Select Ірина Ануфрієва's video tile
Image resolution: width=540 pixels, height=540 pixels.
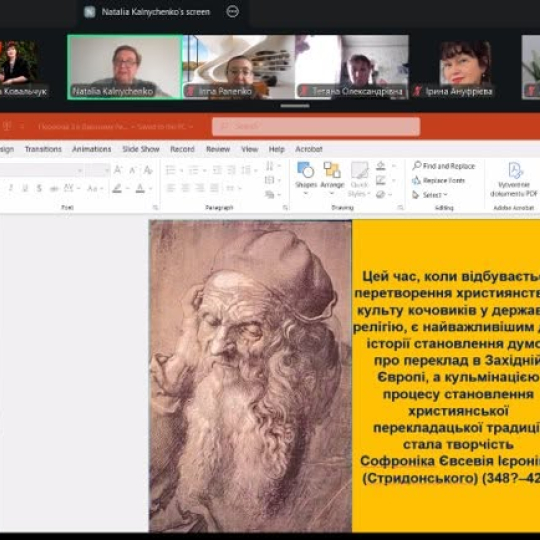(465, 67)
